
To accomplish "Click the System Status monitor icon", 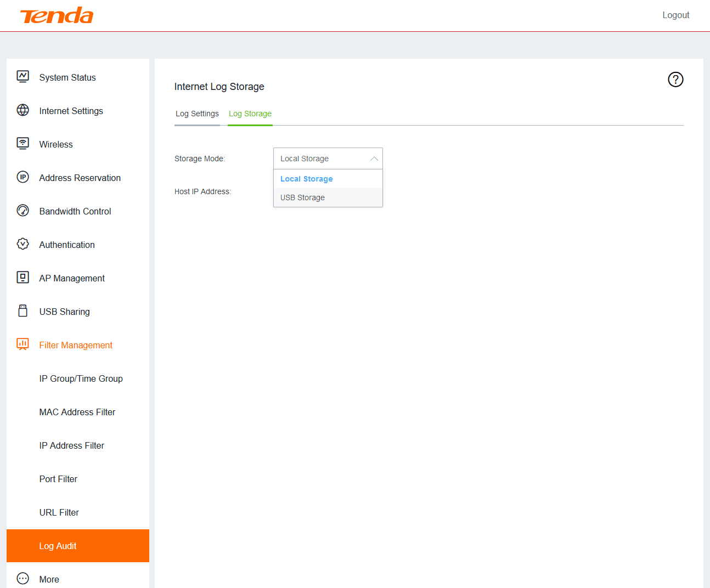I will pos(22,77).
